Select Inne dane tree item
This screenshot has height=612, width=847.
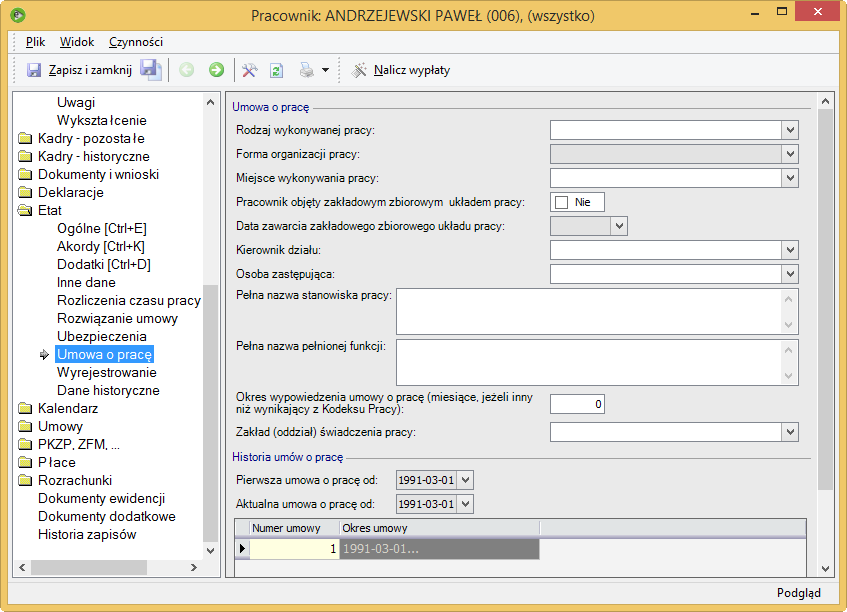[86, 283]
